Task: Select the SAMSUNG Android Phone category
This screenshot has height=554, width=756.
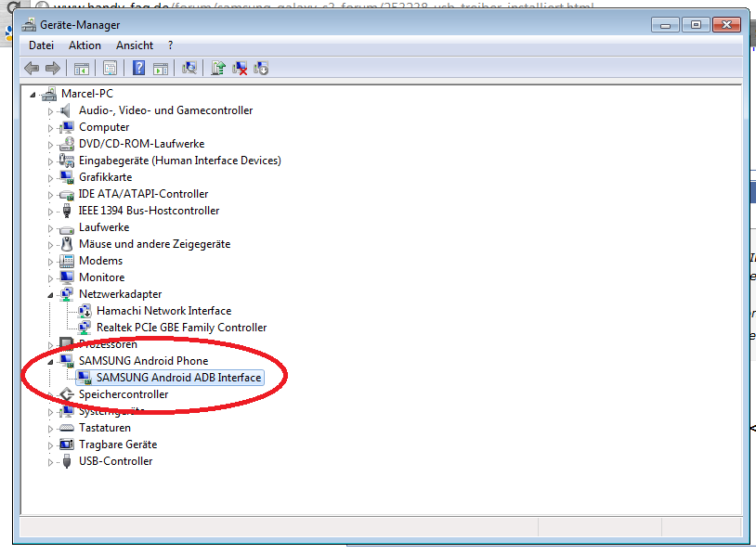Action: coord(144,361)
